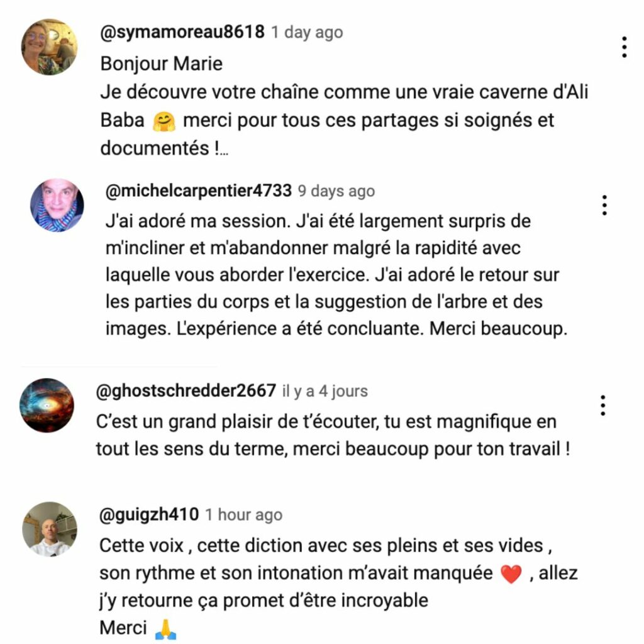644x644 pixels.
Task: Click the praying hands emoji after "Merci"
Action: click(165, 629)
